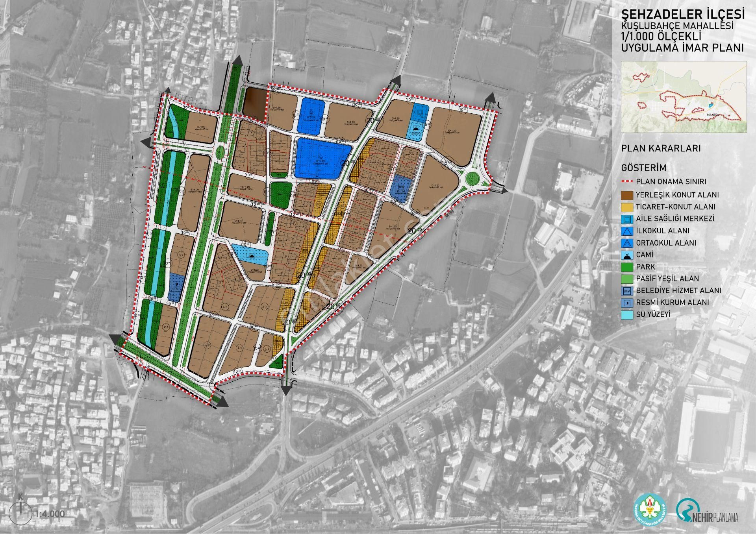Click the red dashed Plan Onama Sınırı legend line

pos(627,182)
